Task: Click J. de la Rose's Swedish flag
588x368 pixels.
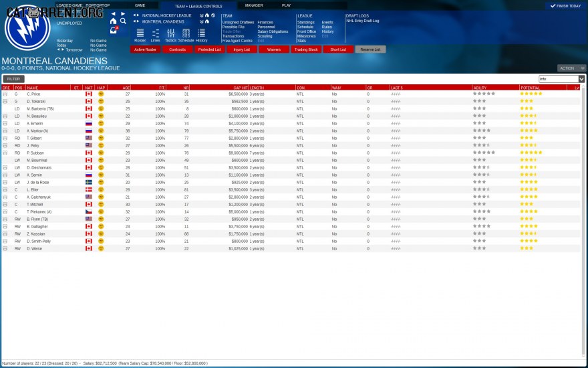Action: coord(89,183)
